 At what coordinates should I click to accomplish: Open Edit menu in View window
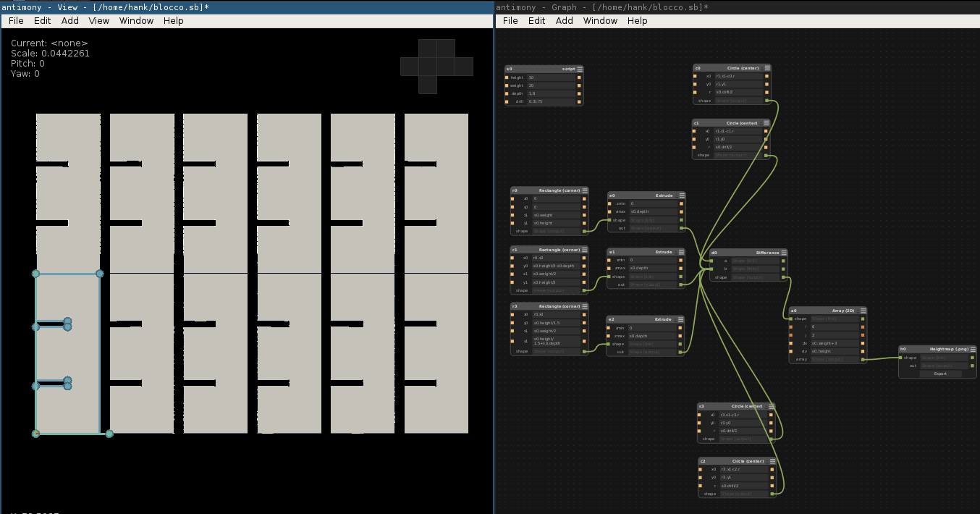[x=43, y=20]
